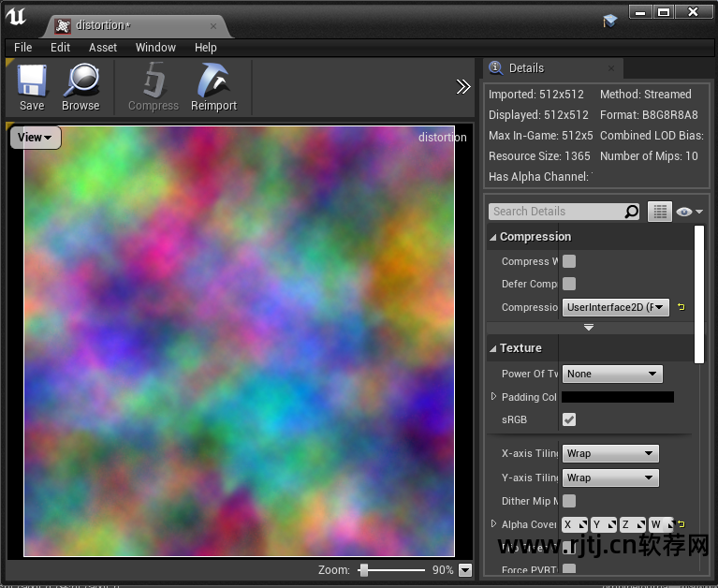This screenshot has height=588, width=718.
Task: Open the zoom percentage dropdown arrow
Action: [x=465, y=570]
